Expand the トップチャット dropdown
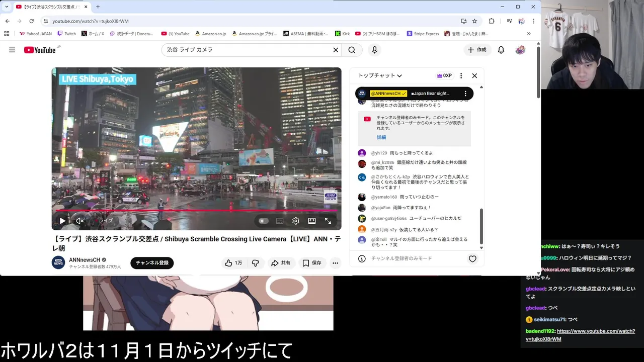 (380, 76)
